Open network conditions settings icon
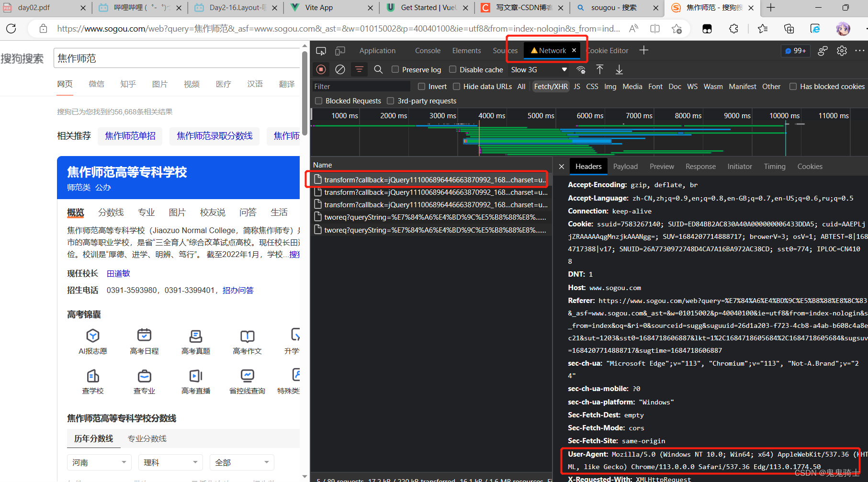This screenshot has width=868, height=482. click(581, 70)
